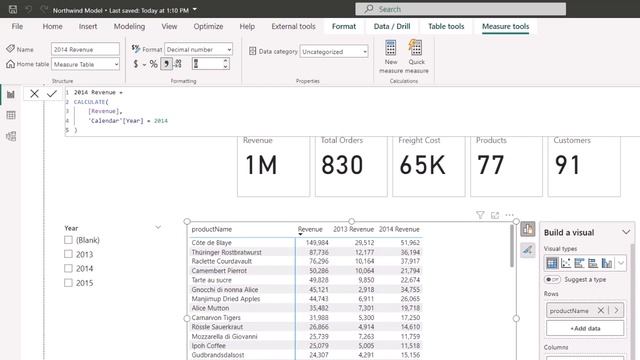Click the Quick measure icon
640x360 pixels.
[416, 47]
